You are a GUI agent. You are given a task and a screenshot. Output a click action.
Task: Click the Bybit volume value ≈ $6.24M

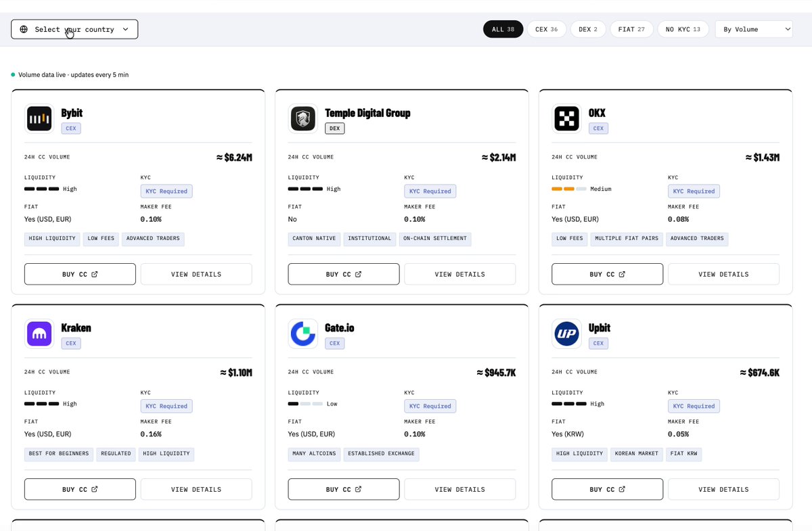(234, 158)
